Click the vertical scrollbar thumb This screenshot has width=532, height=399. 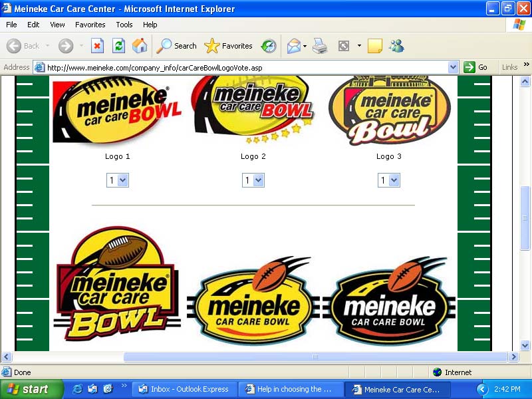(525, 218)
